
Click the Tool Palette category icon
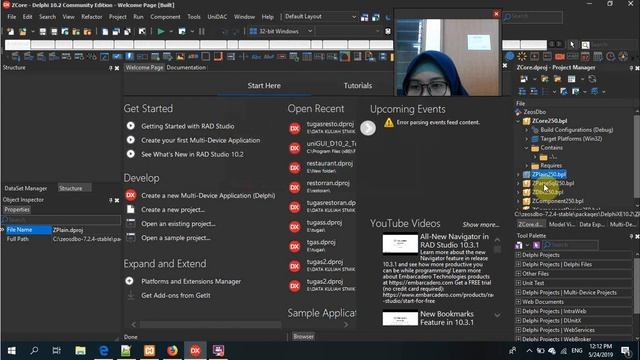(x=519, y=245)
